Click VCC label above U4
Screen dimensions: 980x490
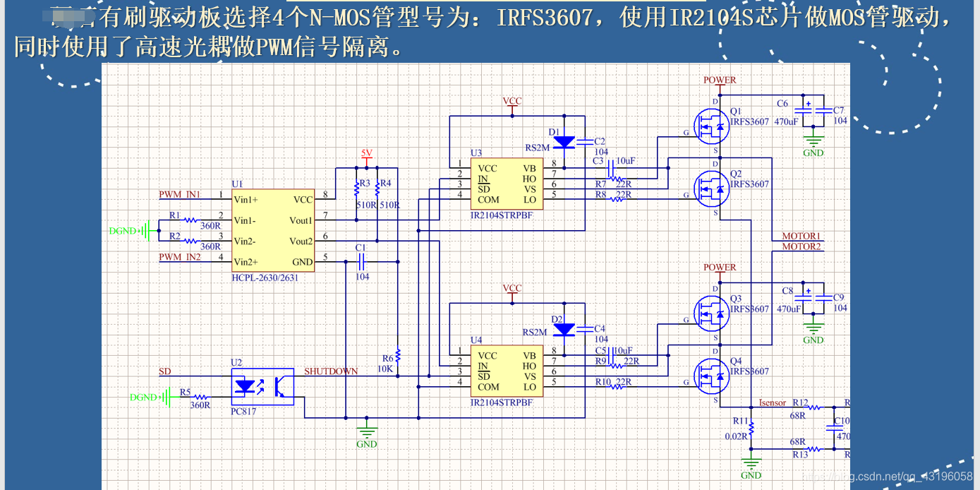(x=512, y=288)
